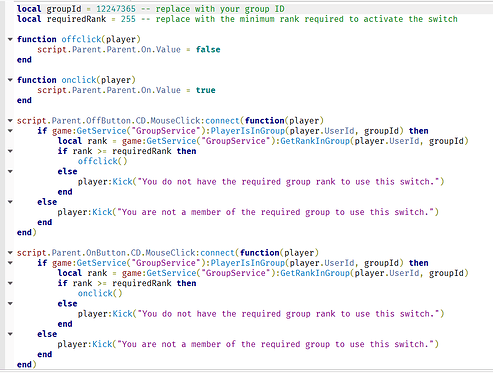Click 'groupId' in the first local declaration
493x375 pixels.
(x=64, y=9)
